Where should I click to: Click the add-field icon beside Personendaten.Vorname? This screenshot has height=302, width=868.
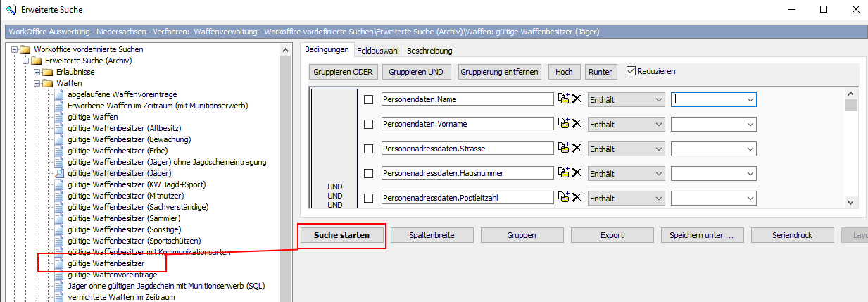(x=562, y=123)
